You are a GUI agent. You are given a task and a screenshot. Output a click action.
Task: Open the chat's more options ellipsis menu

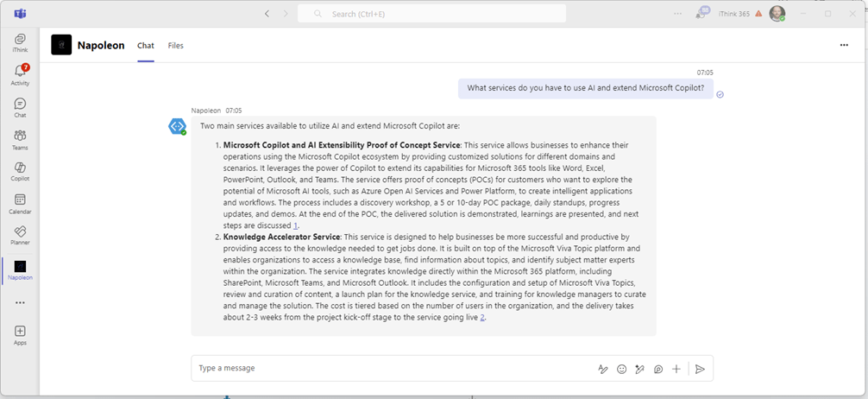pyautogui.click(x=843, y=46)
